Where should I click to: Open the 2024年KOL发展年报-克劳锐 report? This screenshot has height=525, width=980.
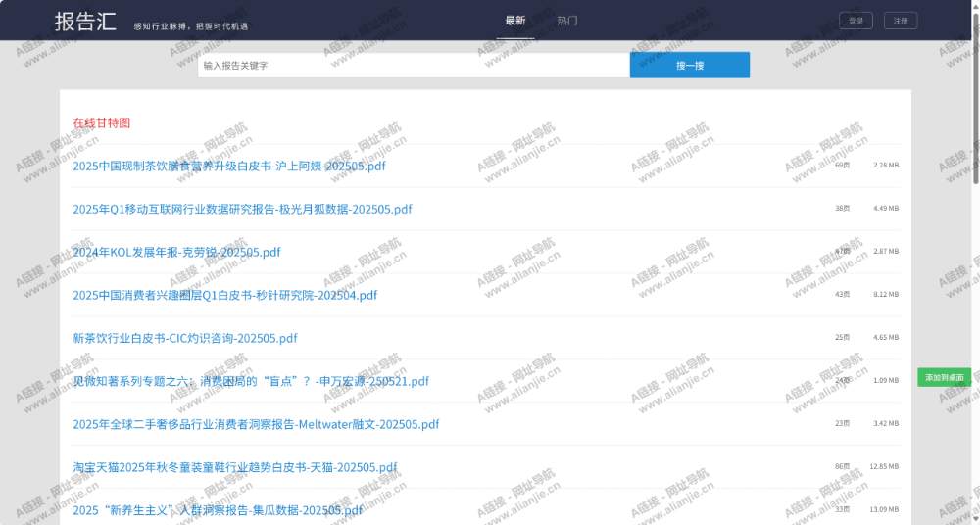[x=176, y=253]
